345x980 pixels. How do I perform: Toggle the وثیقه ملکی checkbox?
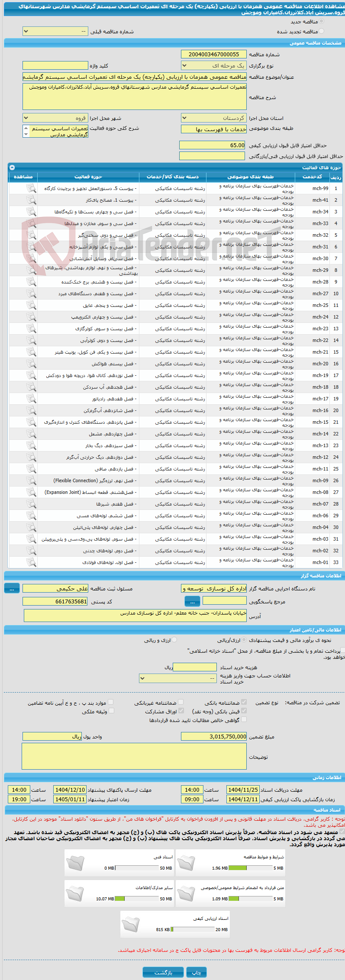tap(111, 711)
